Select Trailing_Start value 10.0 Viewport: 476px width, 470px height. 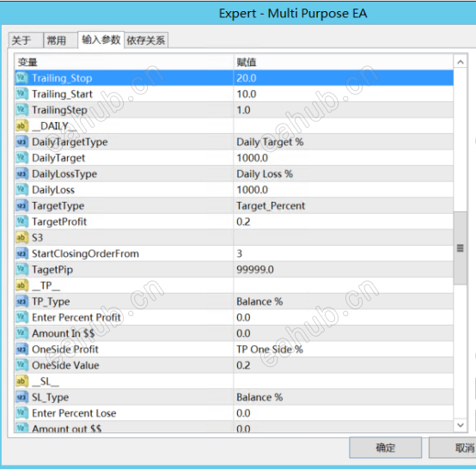pos(344,94)
